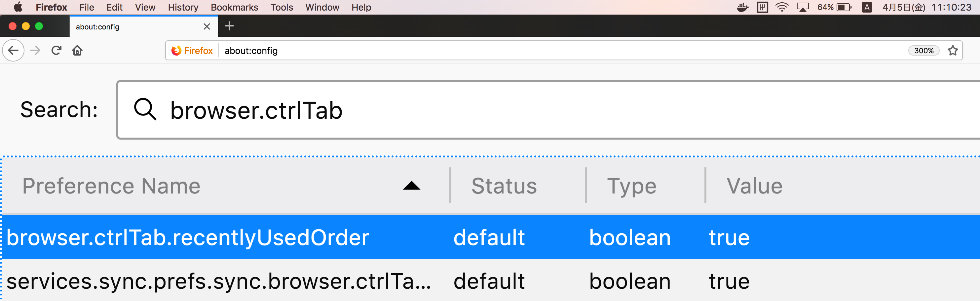Close the about:config tab

point(207,27)
